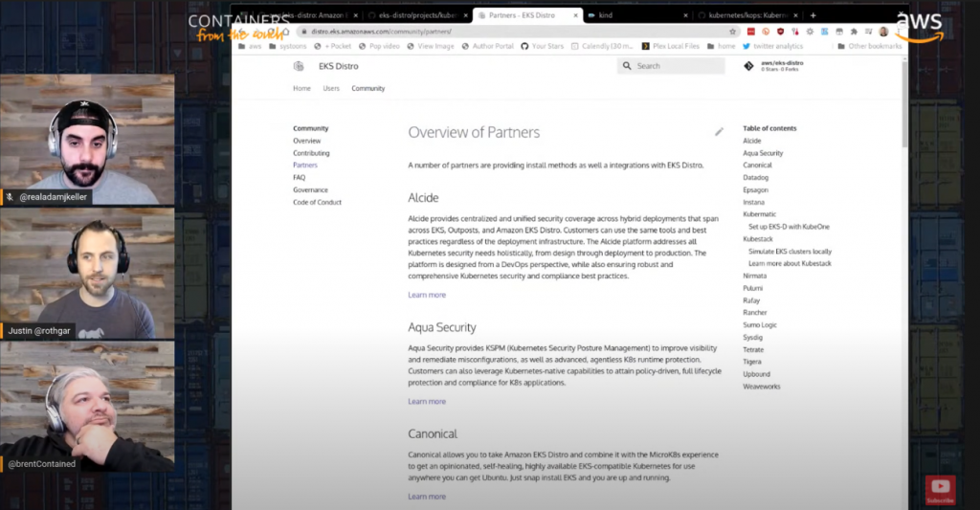The width and height of the screenshot is (980, 510).
Task: Jump to Epsagon in table of contents
Action: point(756,190)
